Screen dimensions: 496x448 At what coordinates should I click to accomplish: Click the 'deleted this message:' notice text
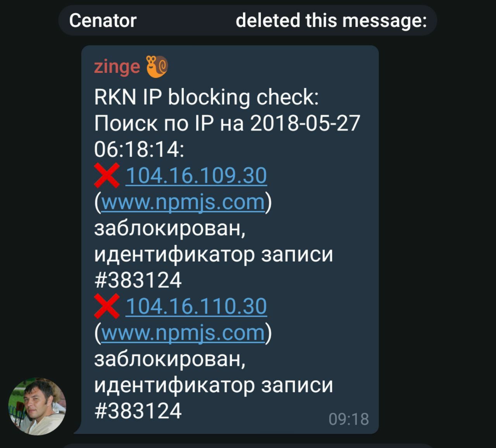click(x=331, y=21)
